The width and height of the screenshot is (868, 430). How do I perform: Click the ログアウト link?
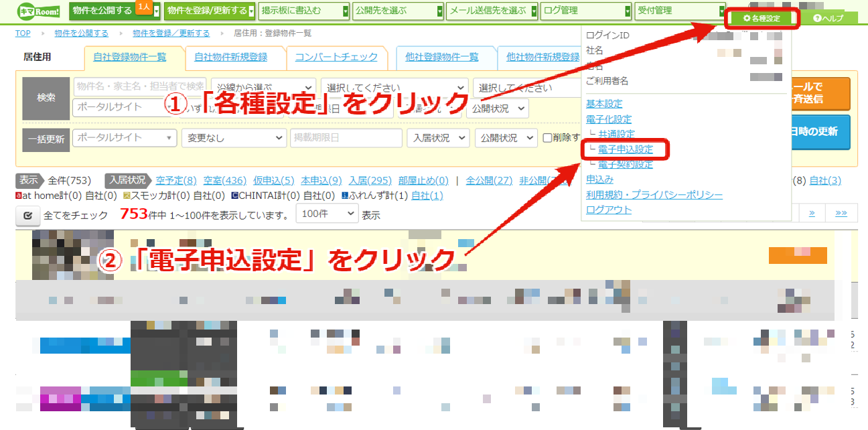pos(609,210)
